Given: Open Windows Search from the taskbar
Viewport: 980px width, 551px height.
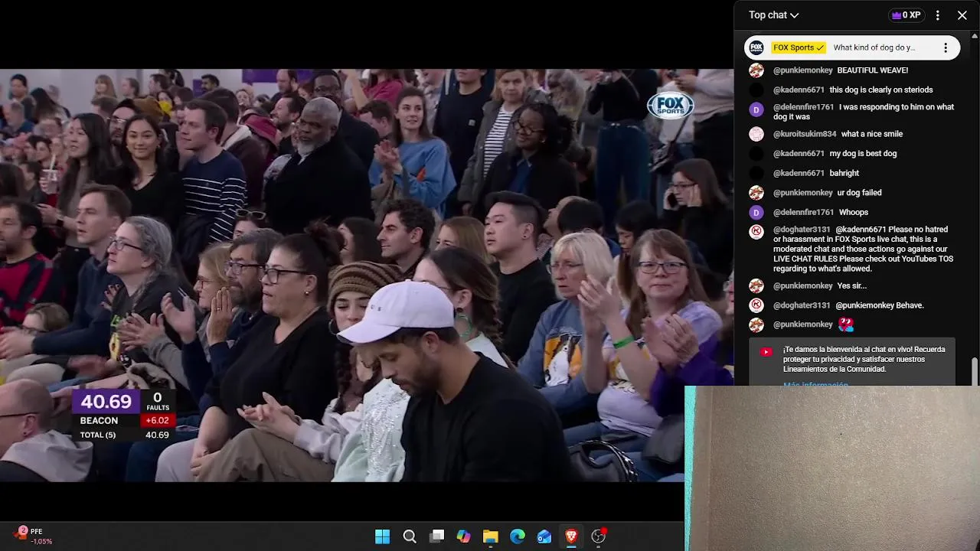Looking at the screenshot, I should (x=410, y=536).
